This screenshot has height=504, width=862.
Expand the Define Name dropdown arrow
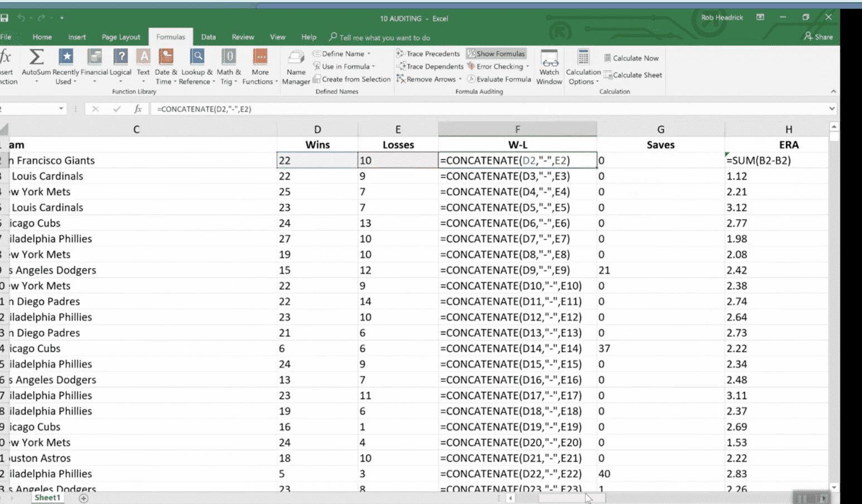(x=369, y=54)
